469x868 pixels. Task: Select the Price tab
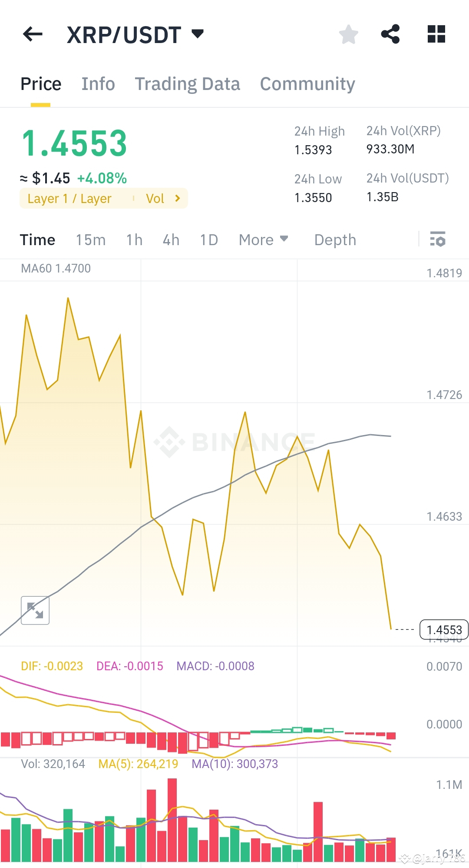41,83
